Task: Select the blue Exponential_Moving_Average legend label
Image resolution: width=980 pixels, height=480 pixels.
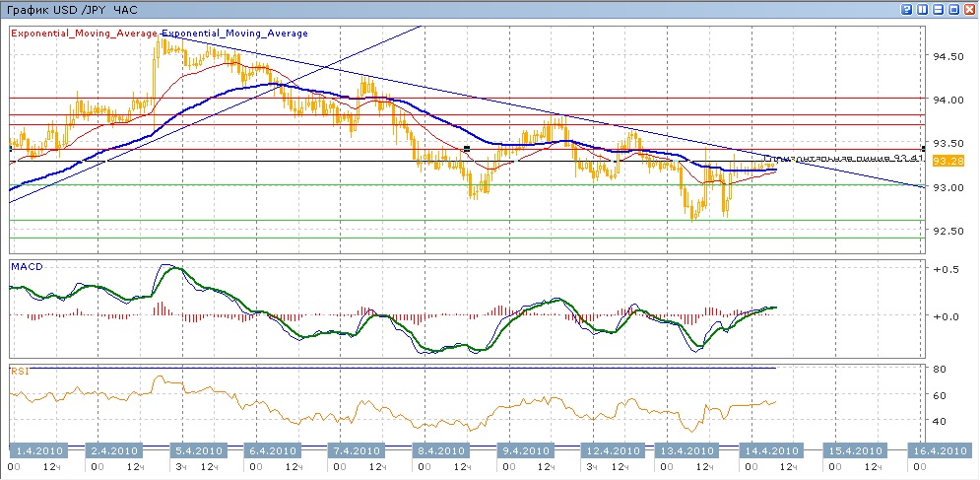Action: click(x=234, y=34)
